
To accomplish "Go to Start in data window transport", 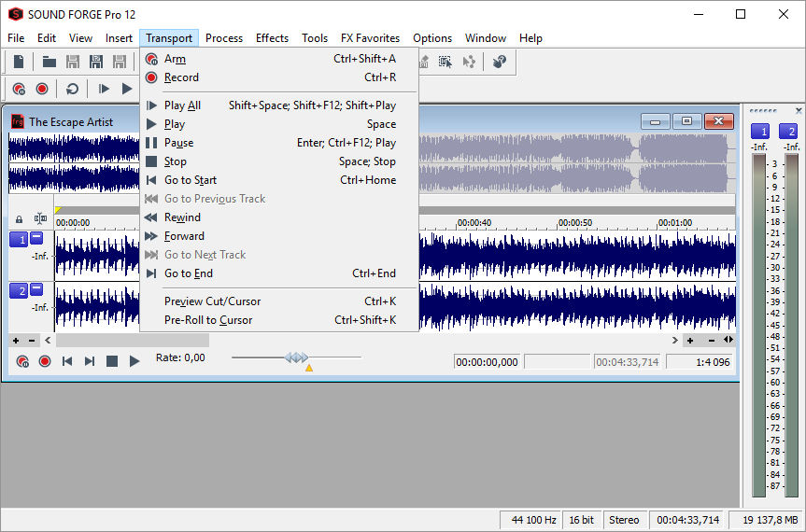I will [67, 361].
